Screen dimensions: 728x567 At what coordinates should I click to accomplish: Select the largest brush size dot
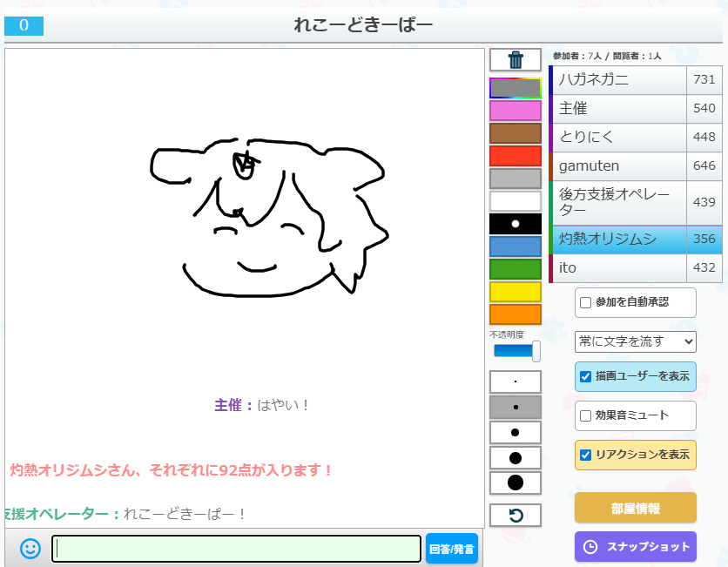pyautogui.click(x=516, y=483)
